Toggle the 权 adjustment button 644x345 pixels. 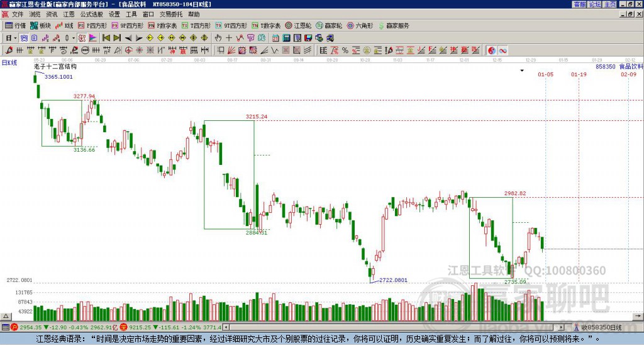click(x=82, y=38)
